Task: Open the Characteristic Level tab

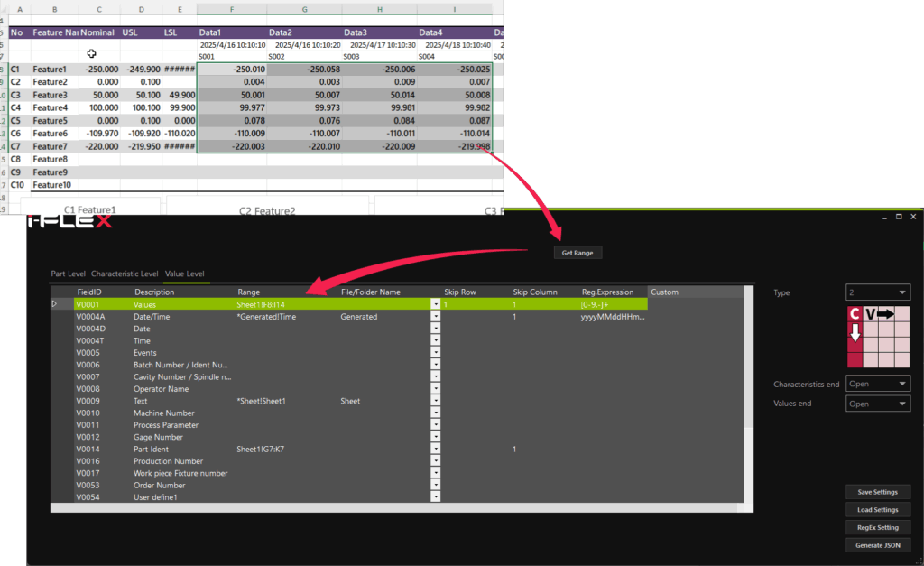Action: [x=125, y=274]
